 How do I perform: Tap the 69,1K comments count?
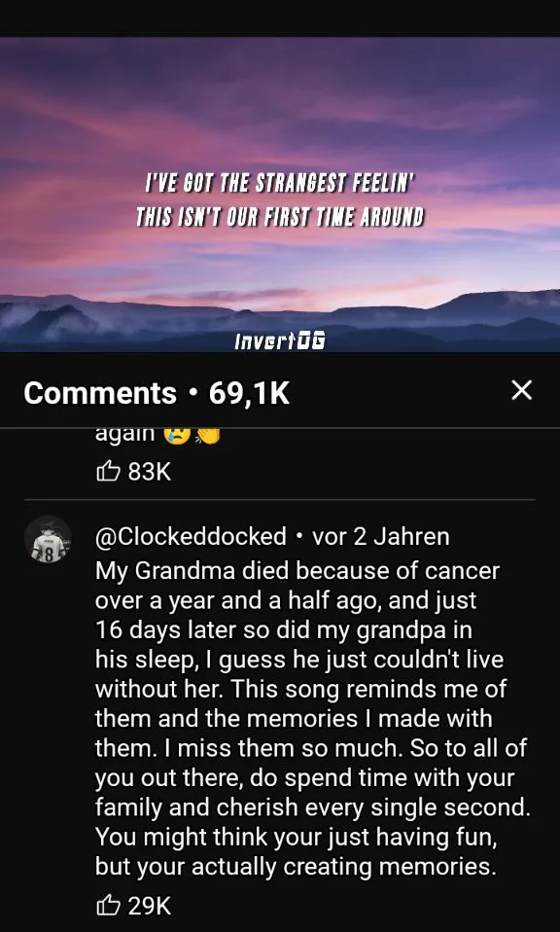point(249,393)
